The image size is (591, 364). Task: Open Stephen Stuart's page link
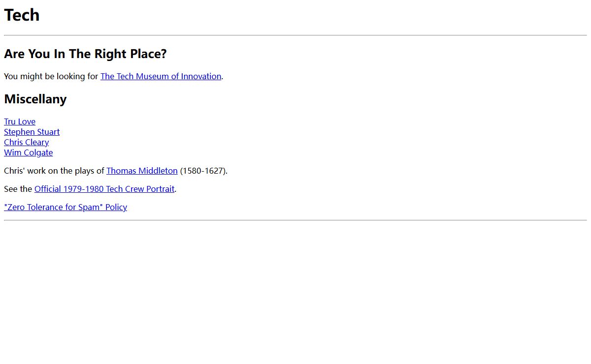coord(32,132)
